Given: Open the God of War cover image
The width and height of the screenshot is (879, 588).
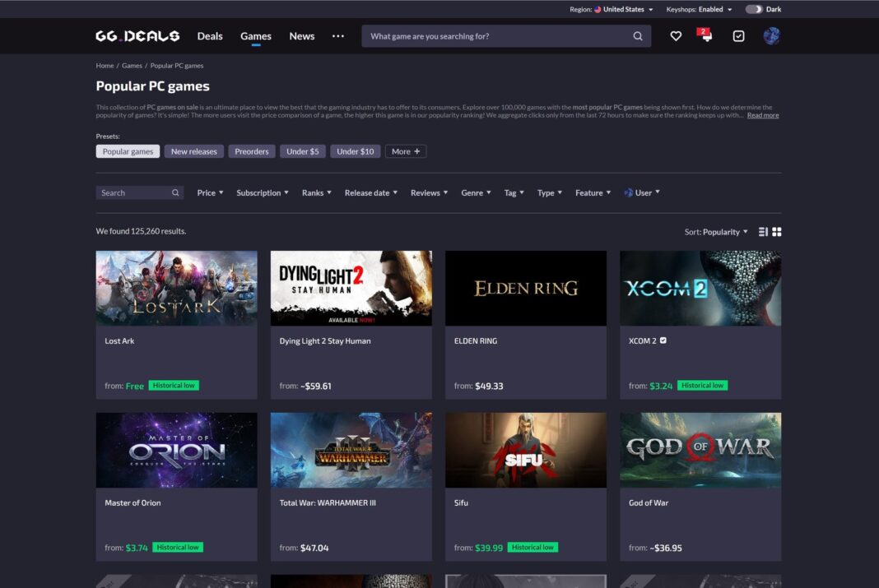Looking at the screenshot, I should tap(700, 450).
